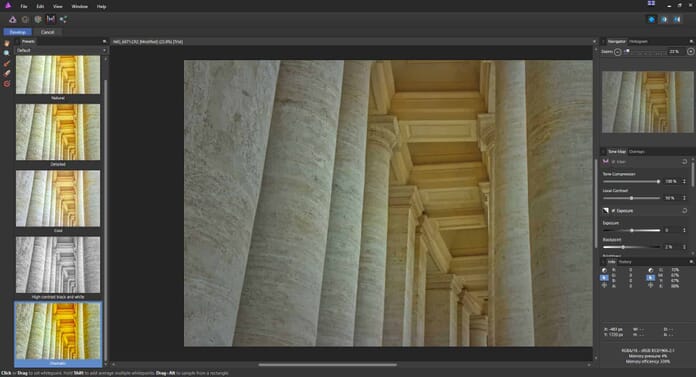Select the Info tab
The image size is (696, 377).
coord(611,262)
